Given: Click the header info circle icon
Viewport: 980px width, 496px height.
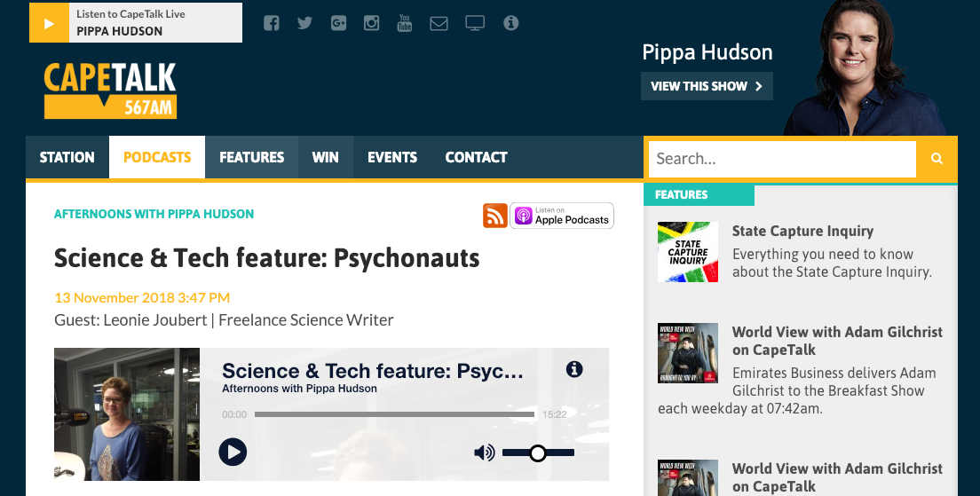Looking at the screenshot, I should (511, 23).
